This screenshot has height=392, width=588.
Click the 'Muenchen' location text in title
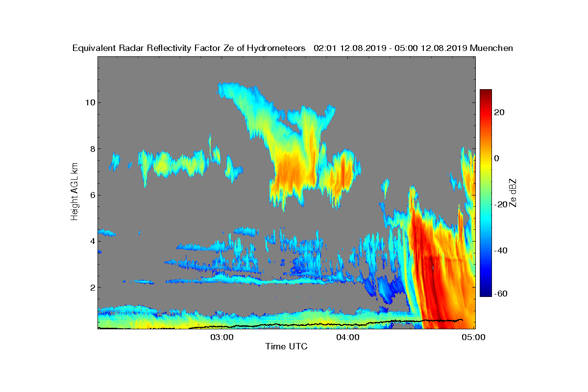point(491,49)
